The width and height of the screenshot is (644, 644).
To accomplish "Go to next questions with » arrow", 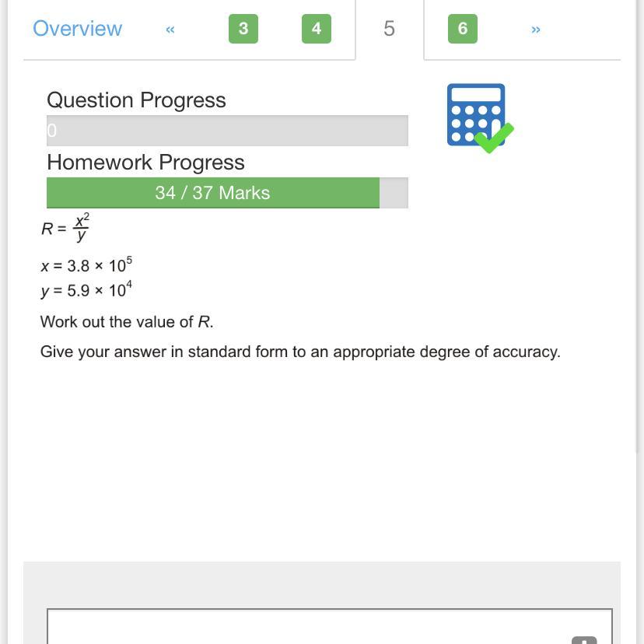I will [x=536, y=29].
